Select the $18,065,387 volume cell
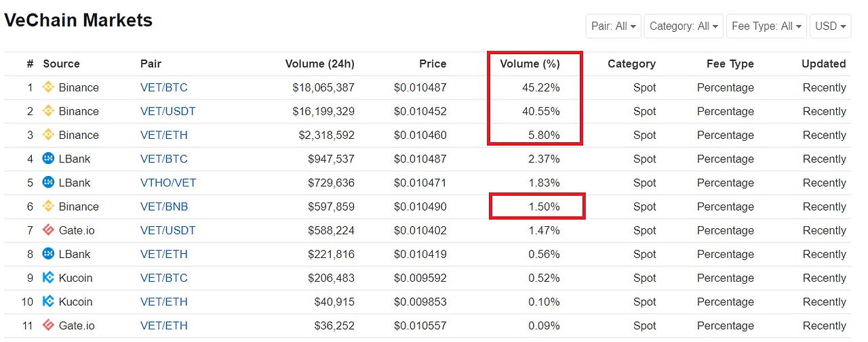 323,87
